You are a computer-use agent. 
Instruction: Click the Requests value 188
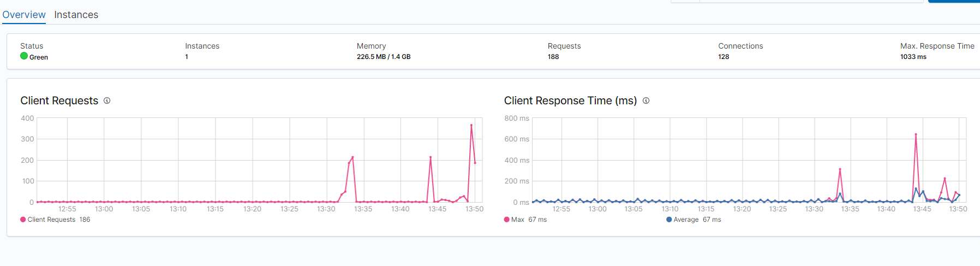tap(553, 57)
